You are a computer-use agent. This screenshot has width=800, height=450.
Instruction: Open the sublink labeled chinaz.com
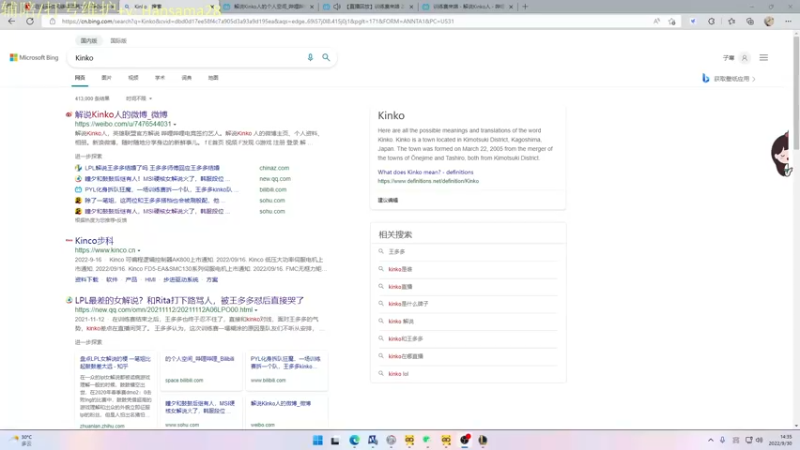[x=274, y=168]
